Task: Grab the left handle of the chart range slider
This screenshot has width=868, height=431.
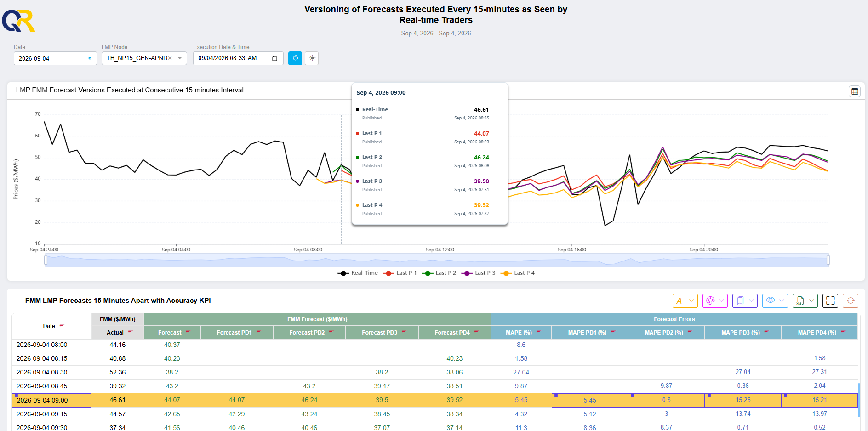Action: point(46,260)
